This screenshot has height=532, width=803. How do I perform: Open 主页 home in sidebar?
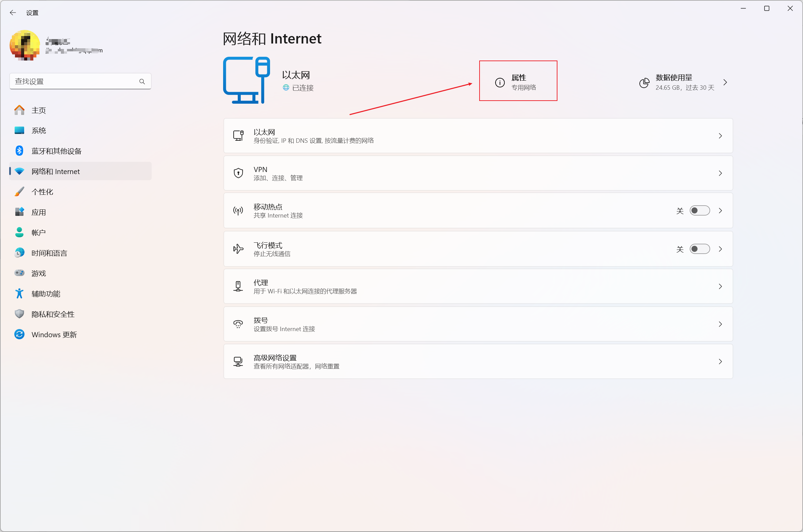[x=80, y=110]
